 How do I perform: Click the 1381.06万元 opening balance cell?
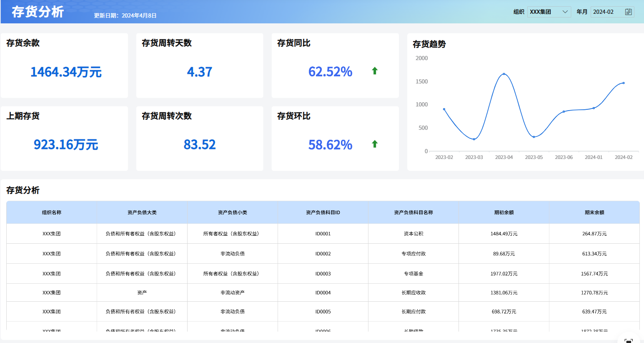tap(504, 293)
